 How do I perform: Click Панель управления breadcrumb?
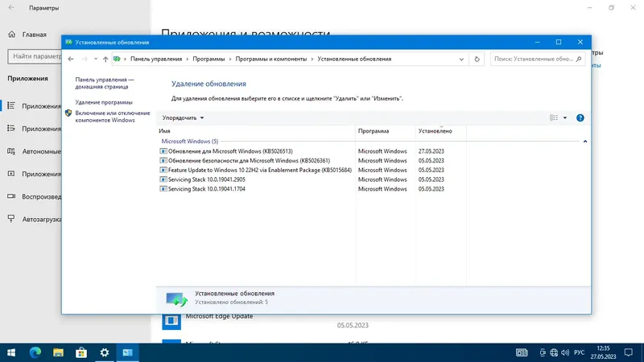[156, 59]
